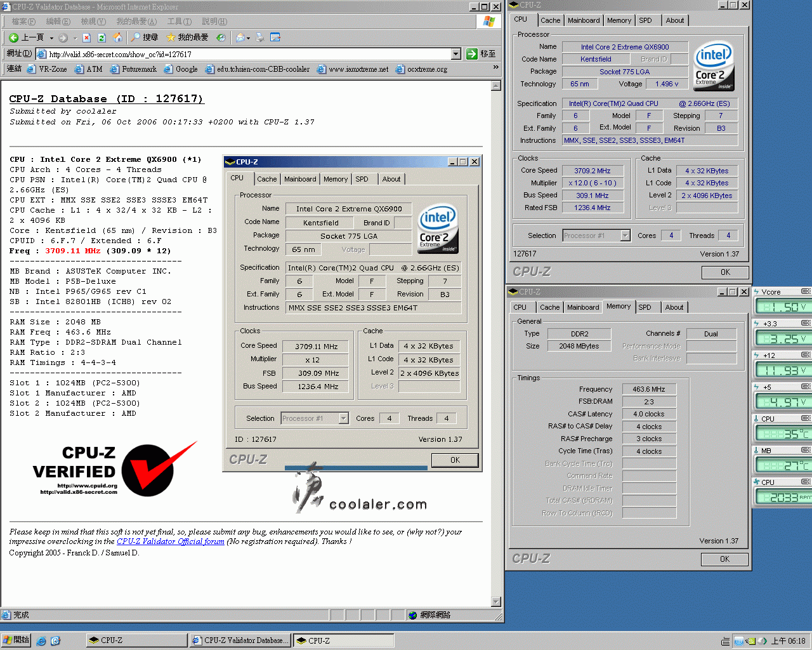The width and height of the screenshot is (812, 650).
Task: Switch to About tab in top CPU-Z window
Action: point(675,20)
